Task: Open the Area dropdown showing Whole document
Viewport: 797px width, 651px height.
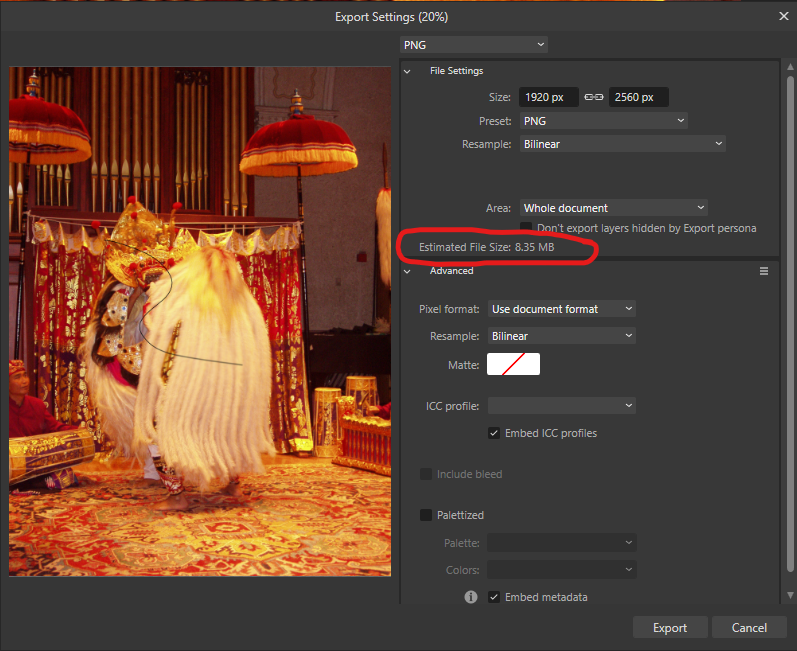Action: [x=613, y=208]
